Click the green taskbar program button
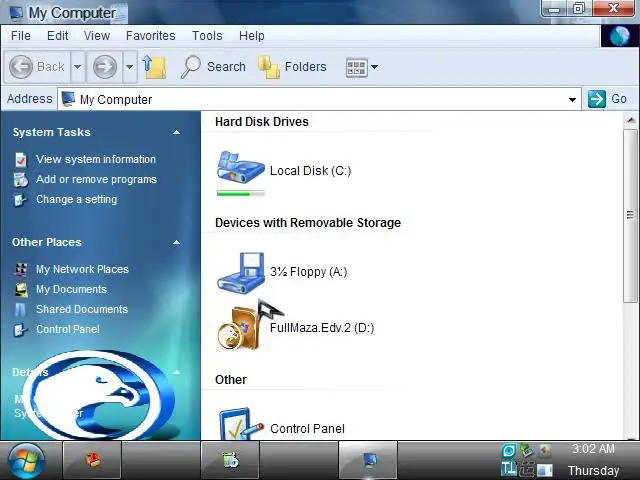The image size is (640, 480). 230,460
